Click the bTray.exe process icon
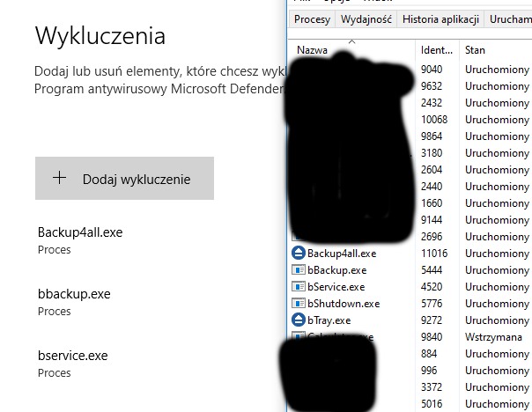Image resolution: width=532 pixels, height=412 pixels. pyautogui.click(x=299, y=320)
